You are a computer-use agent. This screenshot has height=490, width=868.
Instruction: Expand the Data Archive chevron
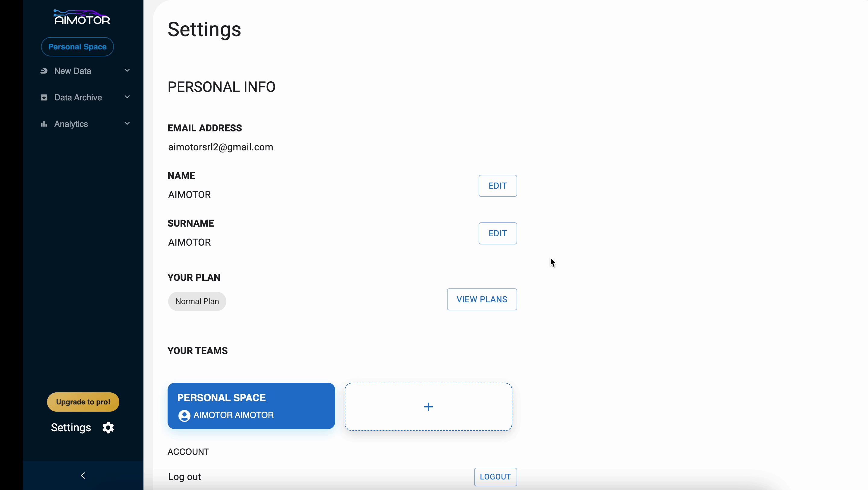click(x=127, y=97)
